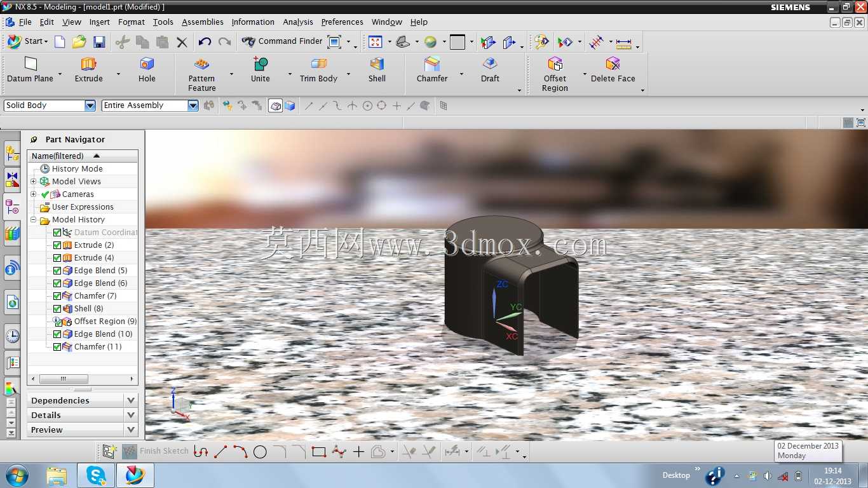Toggle the Edge Blend (5) checkbox
This screenshot has height=488, width=868.
point(57,271)
